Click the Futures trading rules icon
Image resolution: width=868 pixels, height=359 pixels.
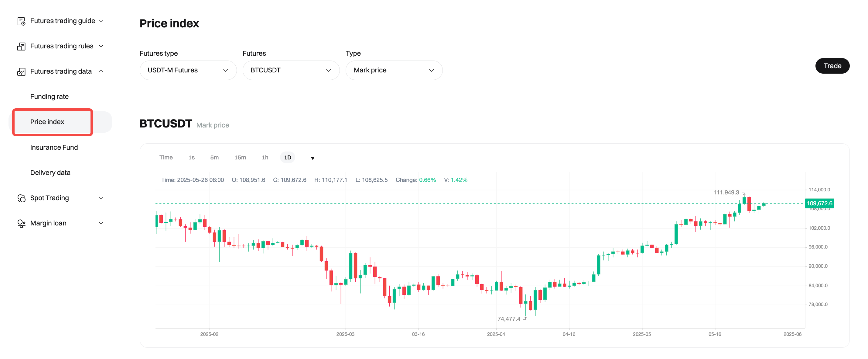coord(21,46)
